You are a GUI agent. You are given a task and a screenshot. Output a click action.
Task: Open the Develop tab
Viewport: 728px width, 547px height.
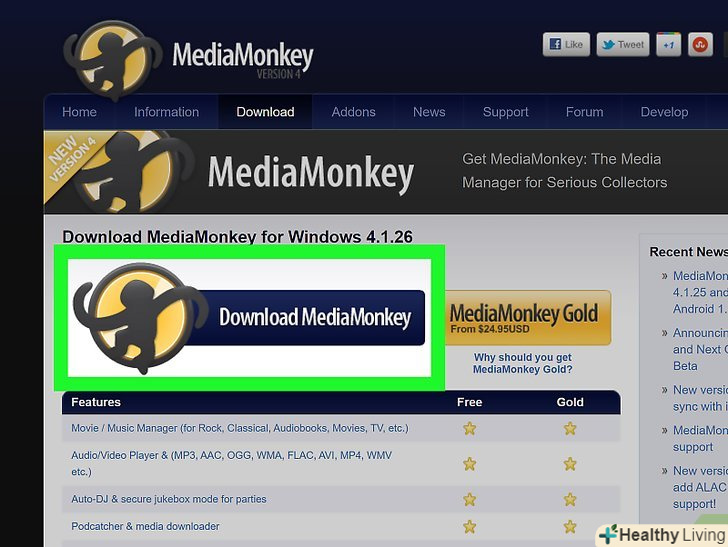[x=664, y=112]
